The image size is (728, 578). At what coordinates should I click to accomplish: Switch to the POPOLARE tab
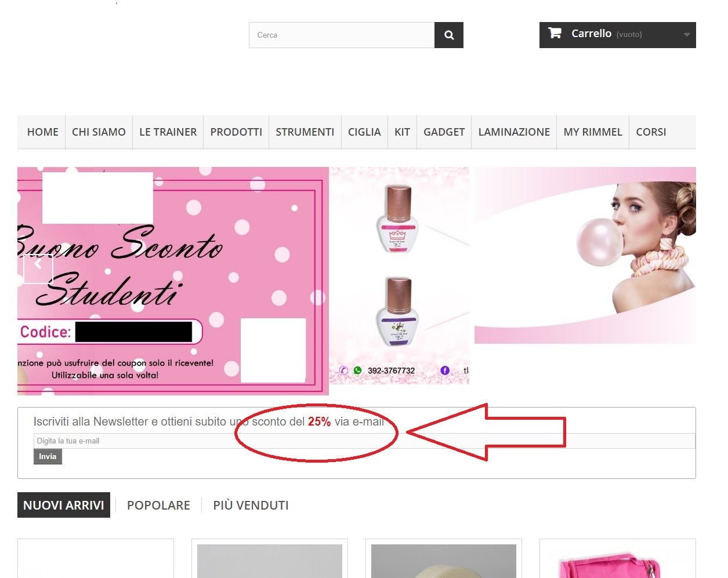(x=158, y=505)
